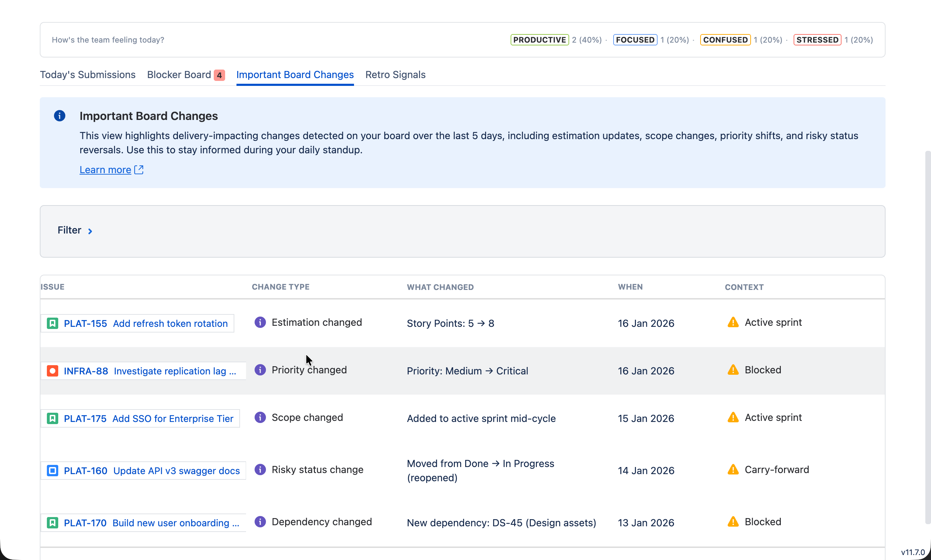This screenshot has height=560, width=931.
Task: Click the vertical page scrollbar
Action: (927, 337)
